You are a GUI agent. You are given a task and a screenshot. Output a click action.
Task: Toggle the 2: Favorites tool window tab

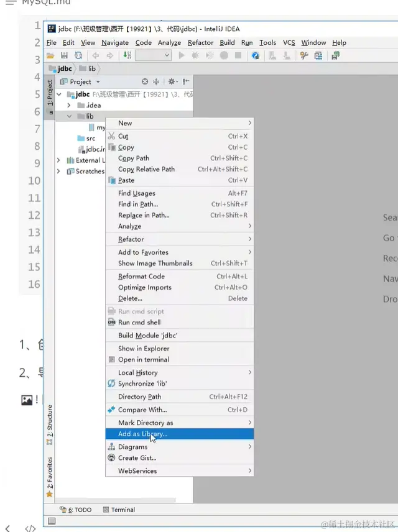pos(50,477)
